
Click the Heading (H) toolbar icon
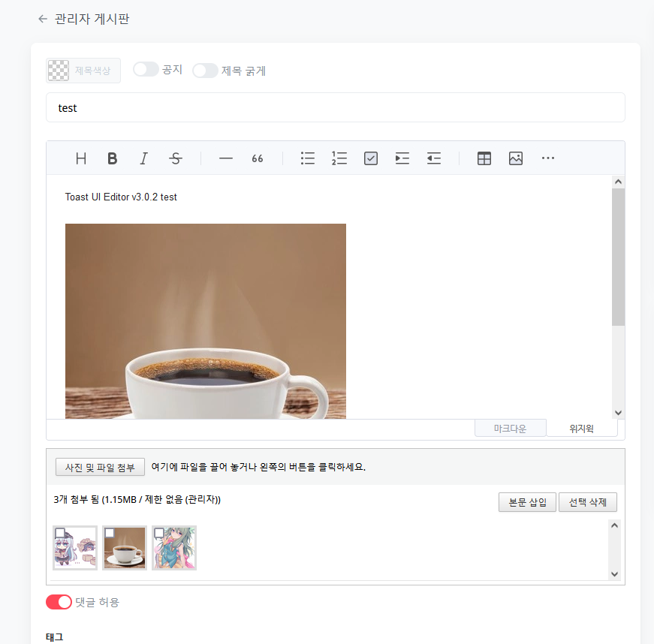click(x=81, y=158)
